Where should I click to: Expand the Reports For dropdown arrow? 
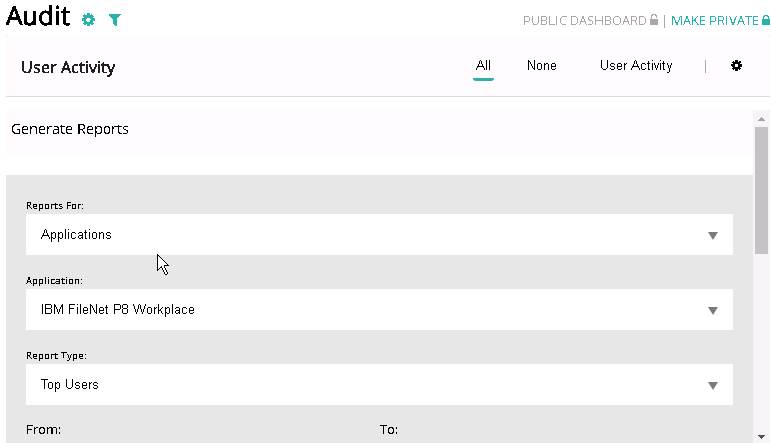pos(712,236)
